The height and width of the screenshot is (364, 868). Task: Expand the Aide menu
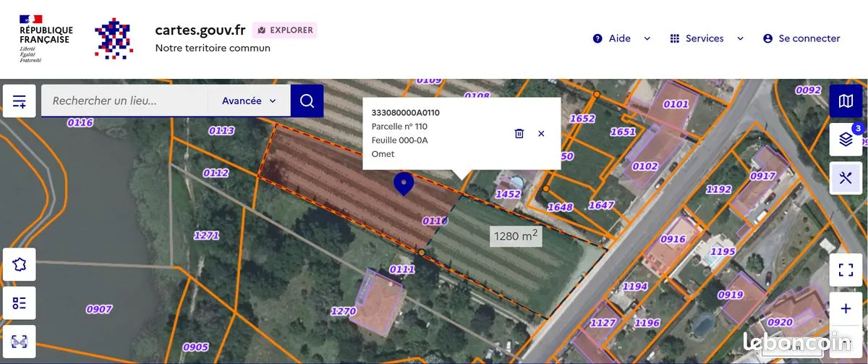coord(621,38)
